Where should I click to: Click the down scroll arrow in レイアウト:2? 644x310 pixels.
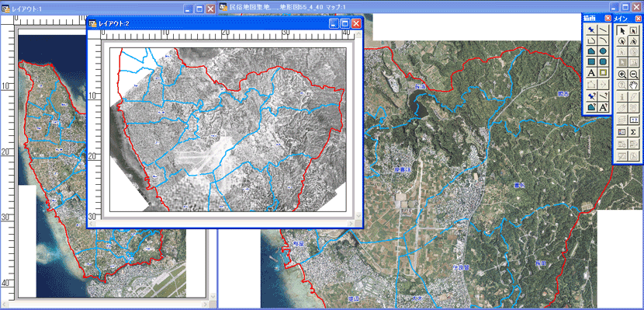click(358, 216)
